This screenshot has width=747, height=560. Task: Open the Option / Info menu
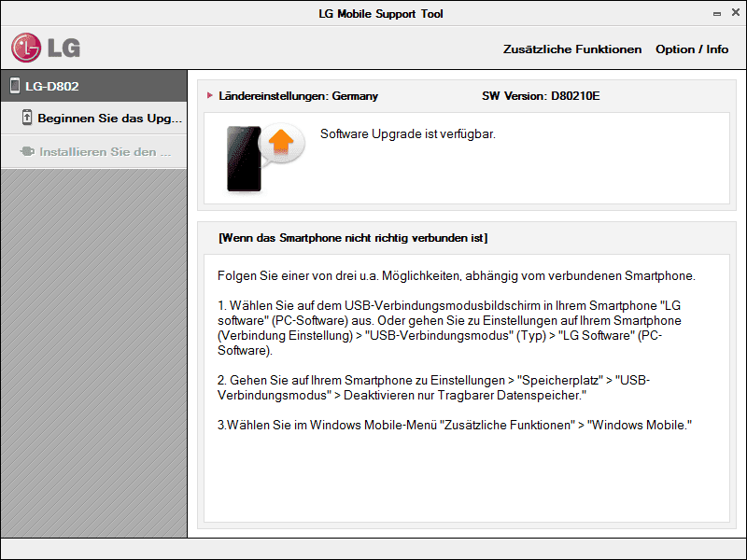pyautogui.click(x=692, y=49)
